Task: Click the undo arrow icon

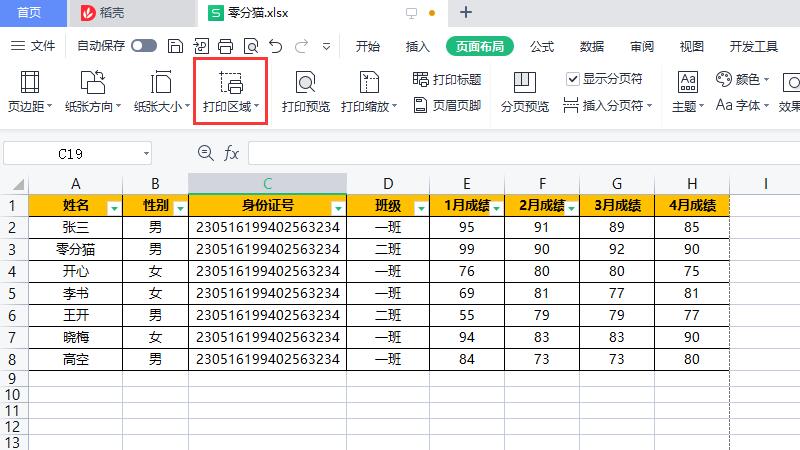Action: click(x=275, y=46)
